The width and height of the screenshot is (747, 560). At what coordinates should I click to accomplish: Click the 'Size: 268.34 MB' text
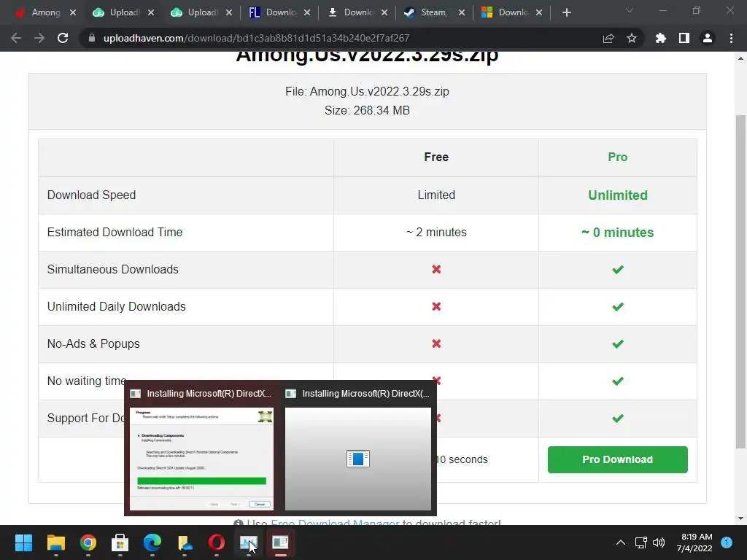(368, 111)
